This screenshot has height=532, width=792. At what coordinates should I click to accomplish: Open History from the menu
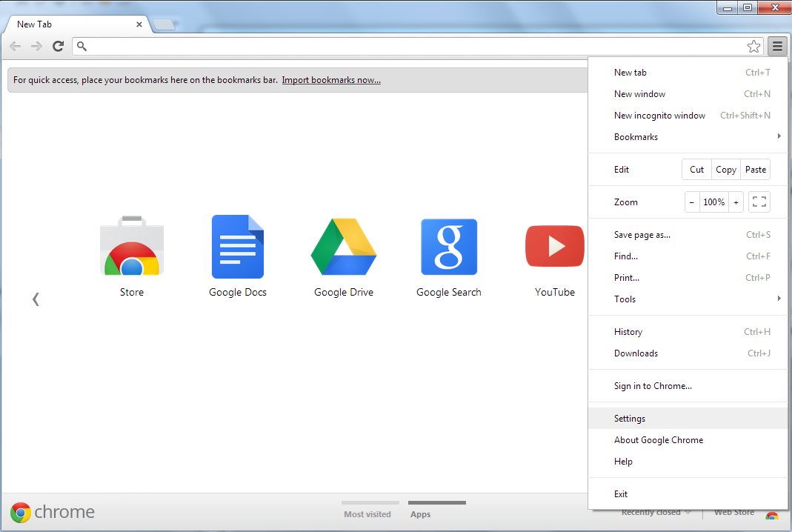pos(688,331)
